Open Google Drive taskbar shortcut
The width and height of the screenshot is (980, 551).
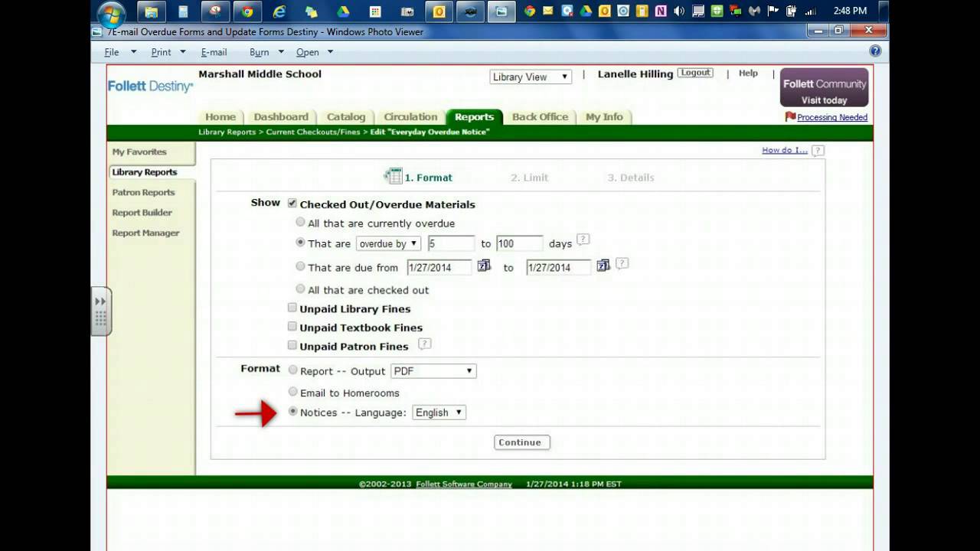tap(344, 11)
